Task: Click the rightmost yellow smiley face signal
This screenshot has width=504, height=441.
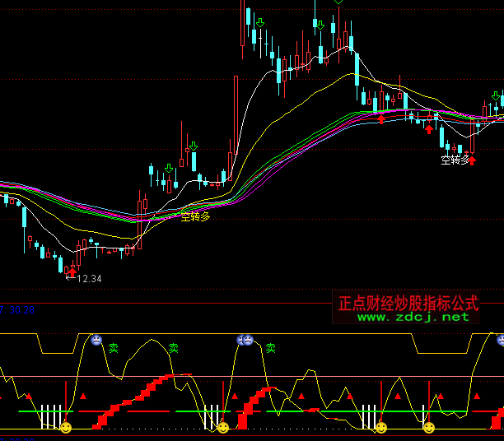Action: tap(428, 427)
